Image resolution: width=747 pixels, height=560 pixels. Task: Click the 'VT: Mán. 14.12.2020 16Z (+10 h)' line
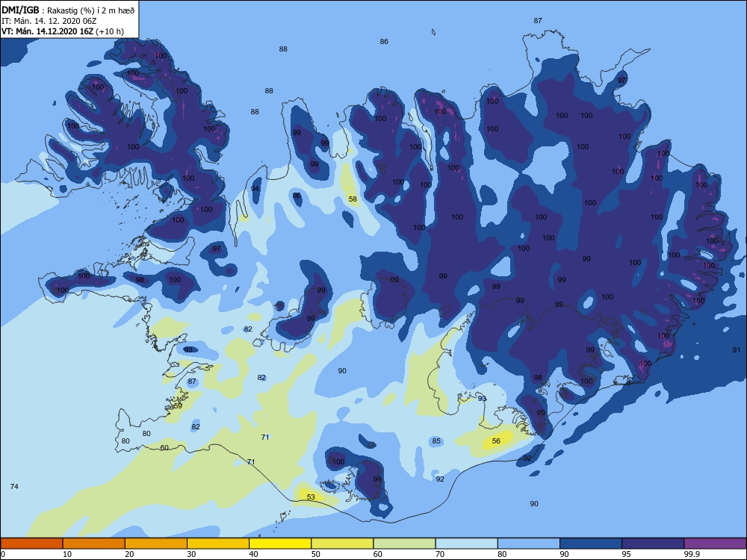click(x=63, y=31)
